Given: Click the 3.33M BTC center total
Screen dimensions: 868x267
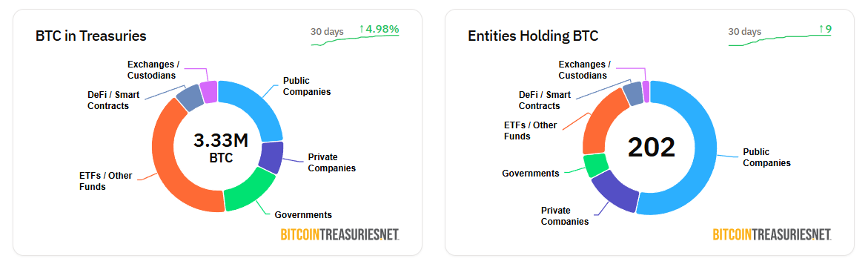Looking at the screenshot, I should (221, 148).
